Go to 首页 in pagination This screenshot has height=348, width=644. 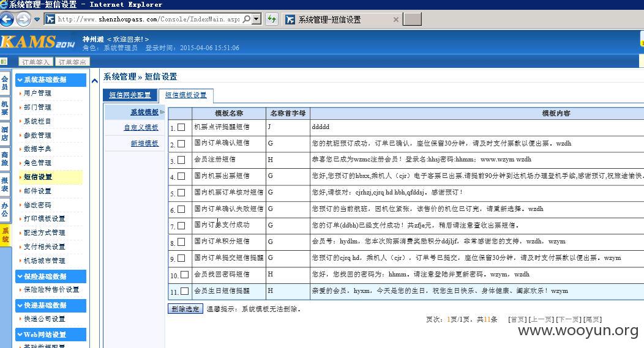point(517,319)
